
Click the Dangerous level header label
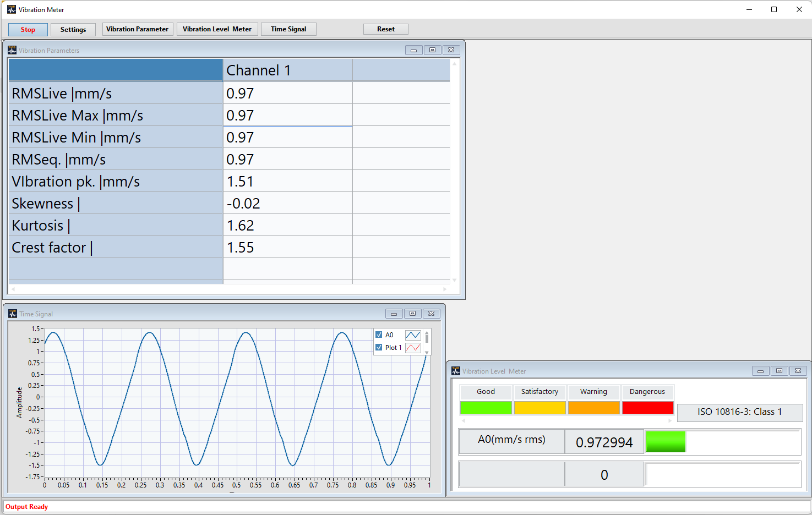[648, 392]
